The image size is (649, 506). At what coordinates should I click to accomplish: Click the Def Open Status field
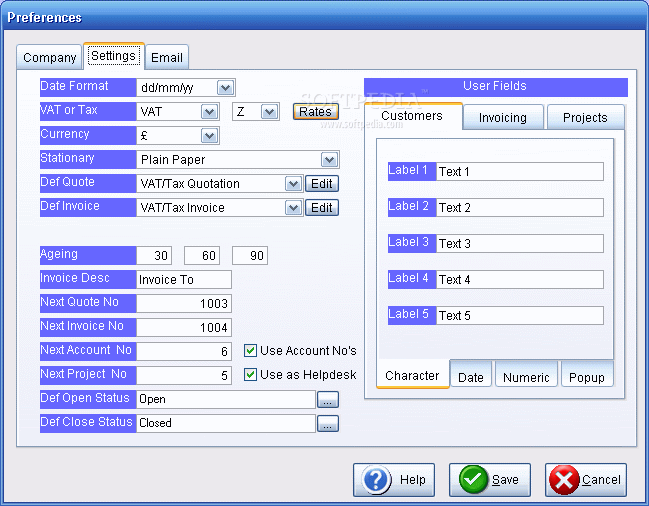226,400
